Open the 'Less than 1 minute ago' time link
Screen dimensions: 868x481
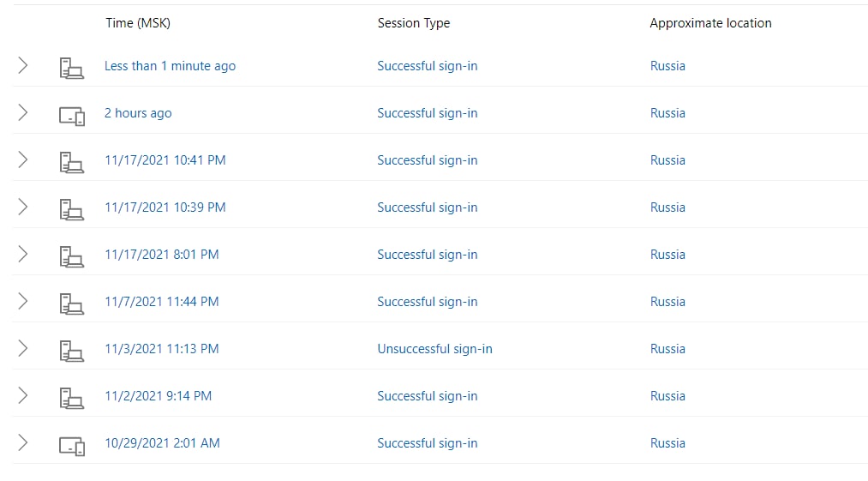pyautogui.click(x=170, y=66)
